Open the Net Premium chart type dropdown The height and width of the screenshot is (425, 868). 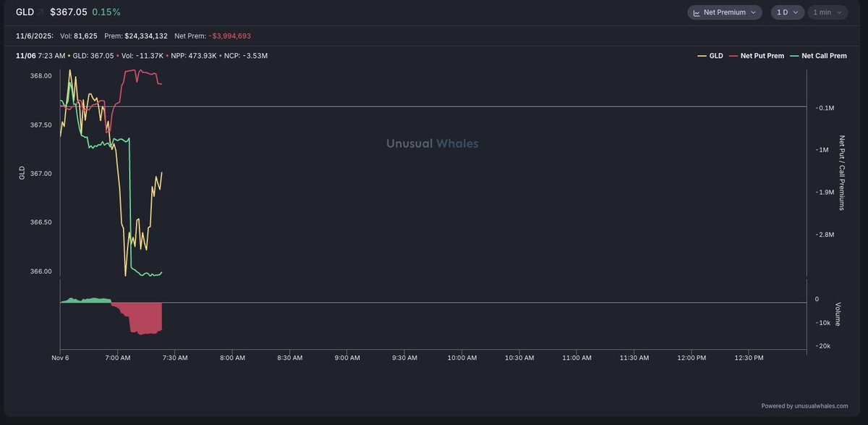725,12
